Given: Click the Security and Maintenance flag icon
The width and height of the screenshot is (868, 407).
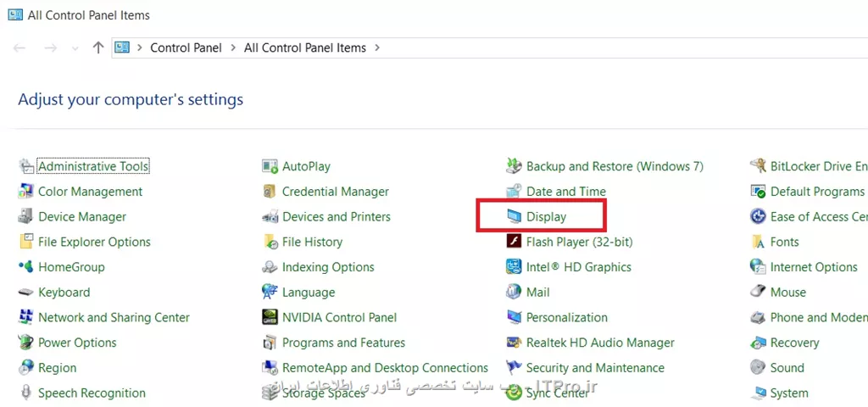Looking at the screenshot, I should (x=515, y=368).
